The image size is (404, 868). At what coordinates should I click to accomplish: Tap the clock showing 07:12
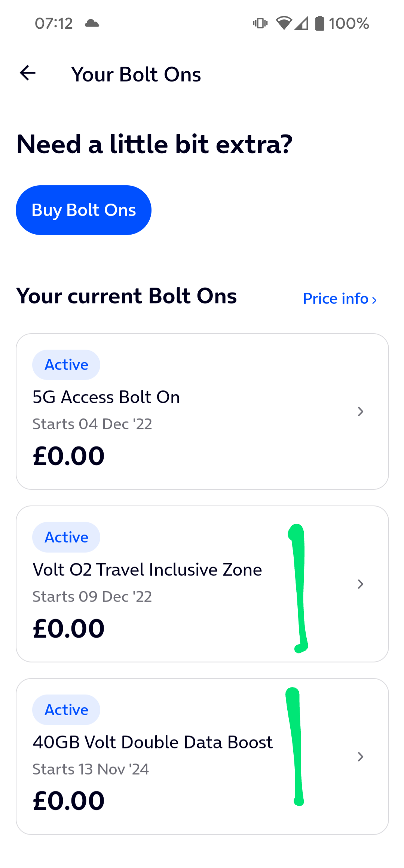pyautogui.click(x=53, y=23)
